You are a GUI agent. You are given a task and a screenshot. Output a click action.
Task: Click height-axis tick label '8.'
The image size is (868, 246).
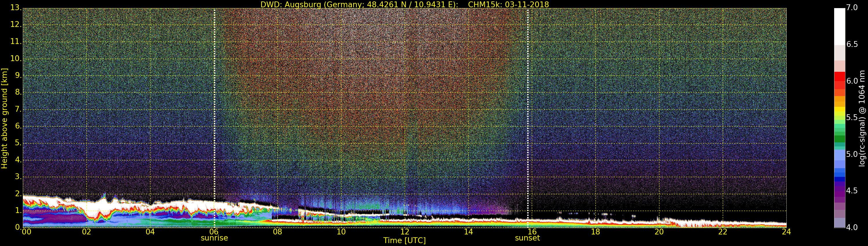18,92
